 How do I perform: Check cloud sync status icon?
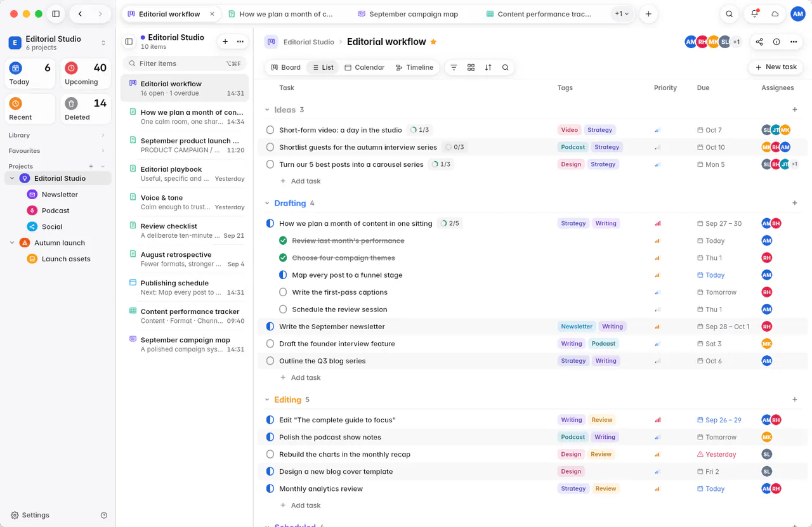pyautogui.click(x=775, y=14)
